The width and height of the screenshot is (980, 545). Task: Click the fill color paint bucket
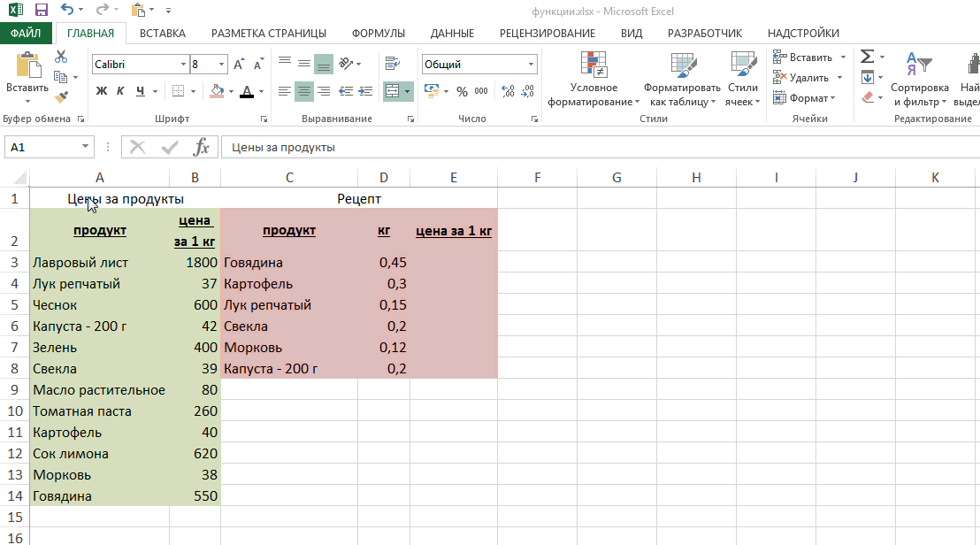pyautogui.click(x=217, y=91)
